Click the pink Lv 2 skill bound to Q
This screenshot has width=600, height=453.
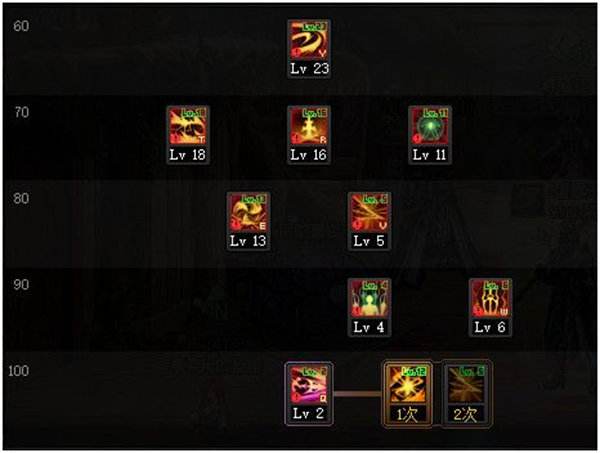309,385
